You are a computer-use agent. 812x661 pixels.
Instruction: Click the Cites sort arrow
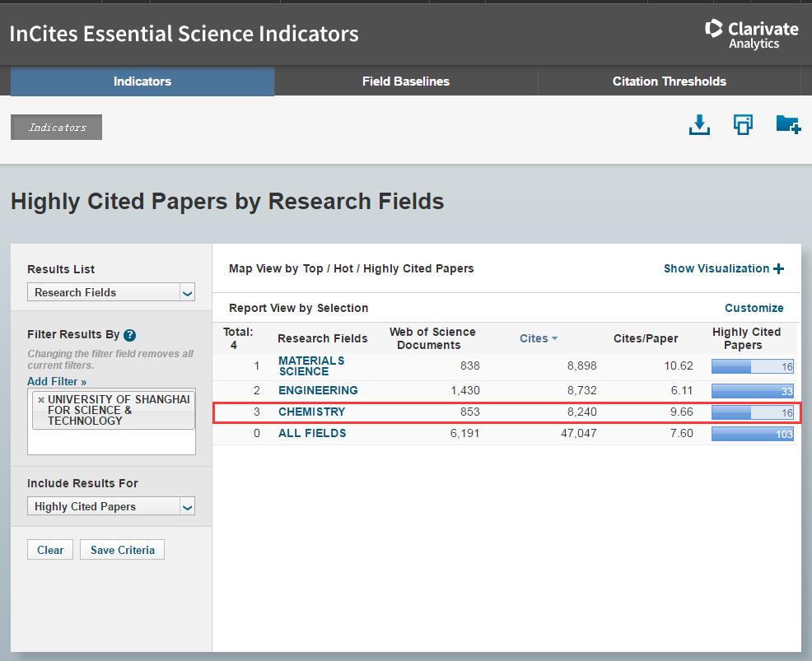point(554,338)
